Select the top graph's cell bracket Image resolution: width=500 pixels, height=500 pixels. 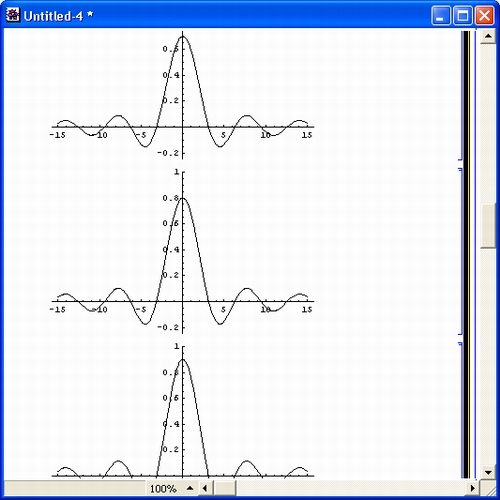tap(460, 96)
